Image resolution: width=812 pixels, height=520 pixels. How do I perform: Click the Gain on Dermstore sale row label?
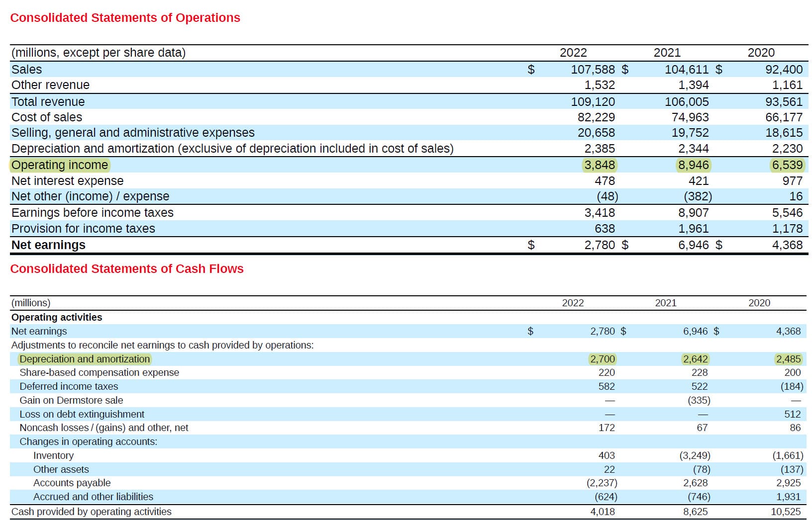tap(71, 400)
